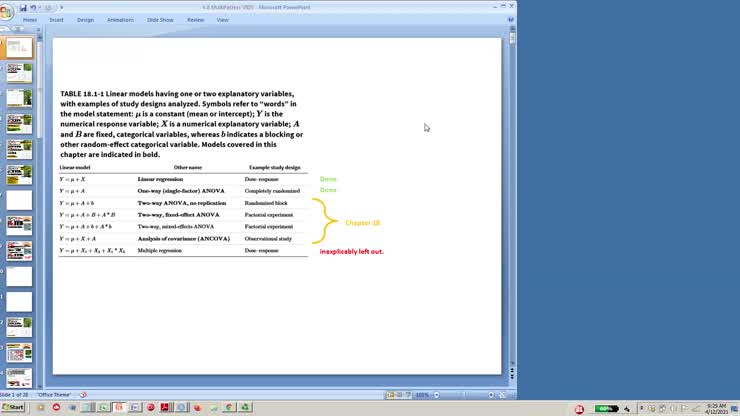Select the blank seventh slide thumbnail
This screenshot has width=740, height=416.
click(19, 200)
